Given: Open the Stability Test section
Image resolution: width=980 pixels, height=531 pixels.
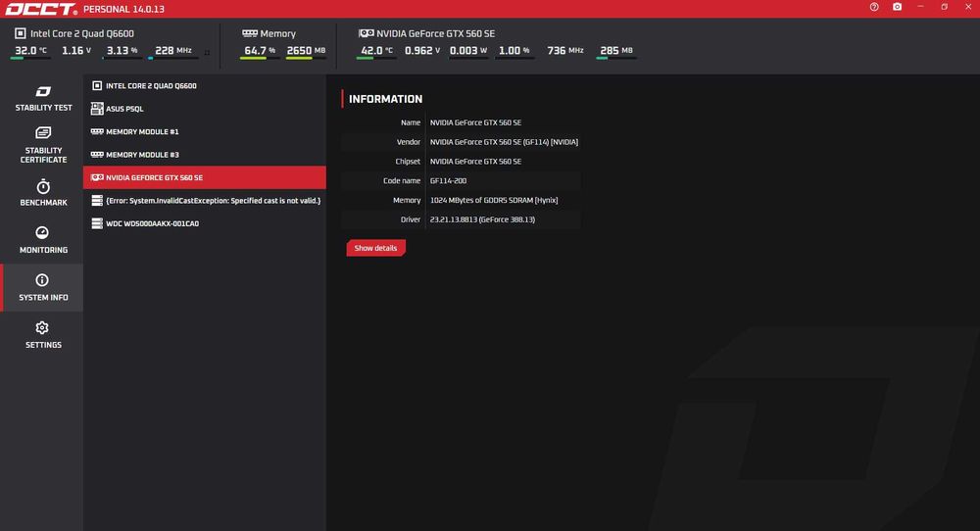Looking at the screenshot, I should 42,99.
